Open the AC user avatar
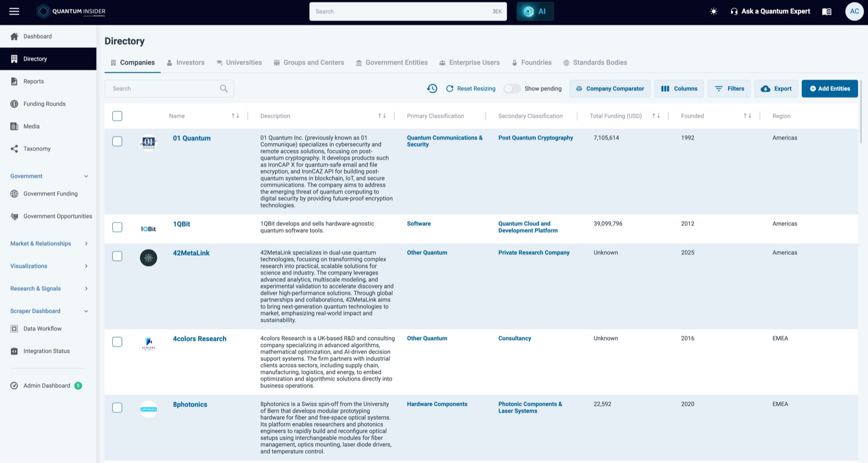This screenshot has height=463, width=868. 854,11
